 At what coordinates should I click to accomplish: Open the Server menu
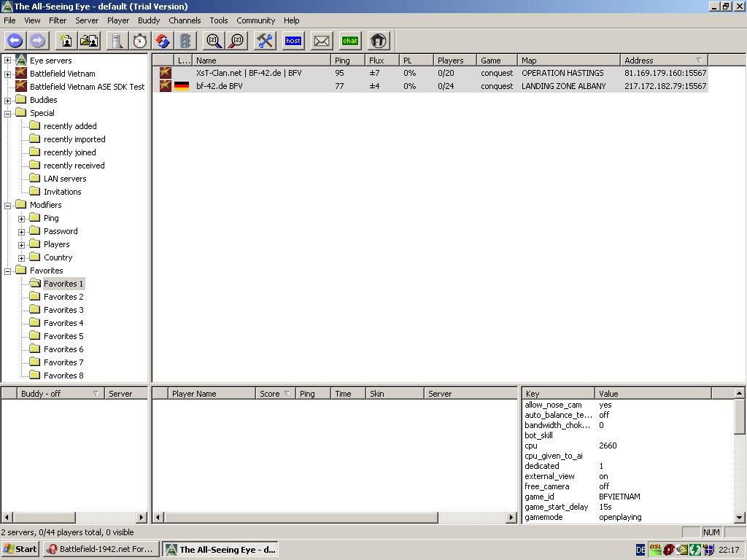(x=87, y=20)
